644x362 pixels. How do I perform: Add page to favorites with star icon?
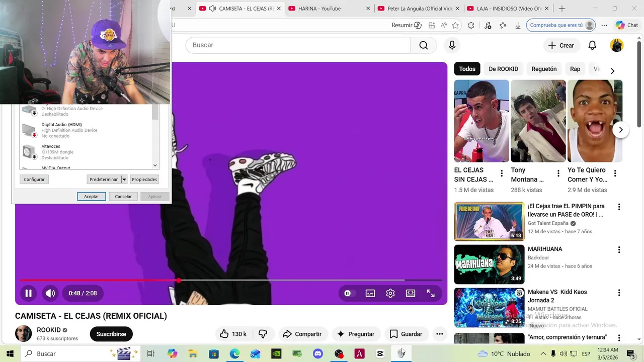[455, 25]
